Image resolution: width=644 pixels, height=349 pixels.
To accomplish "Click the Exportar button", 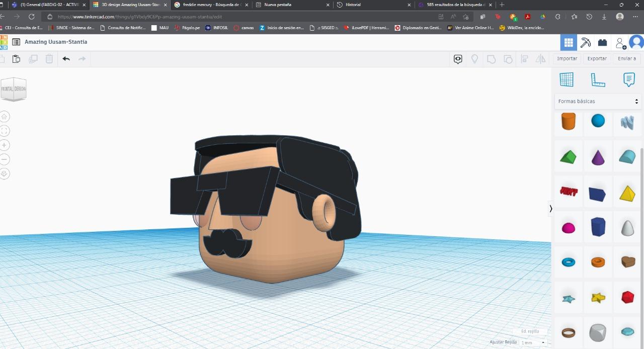I will [597, 58].
